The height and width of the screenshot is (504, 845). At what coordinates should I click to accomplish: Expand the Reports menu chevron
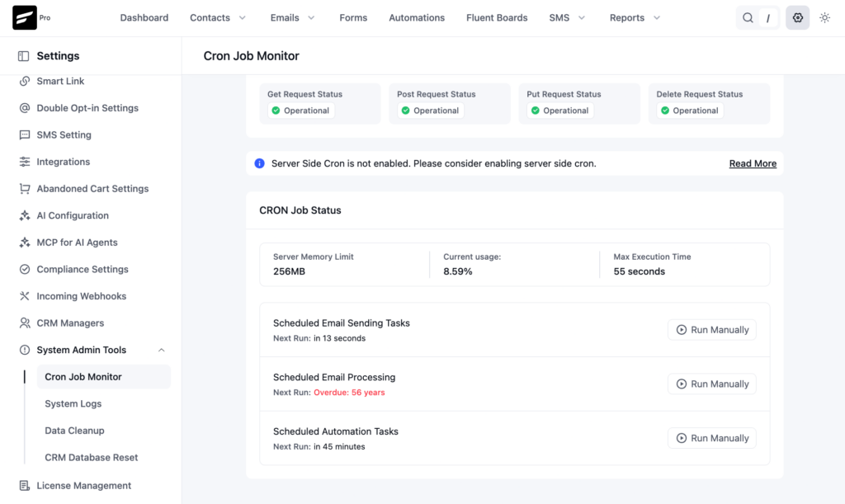(x=656, y=18)
